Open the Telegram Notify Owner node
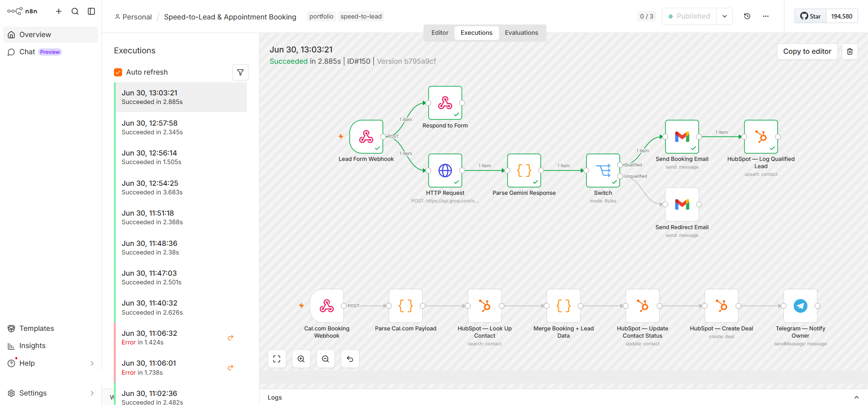Image resolution: width=868 pixels, height=405 pixels. tap(800, 306)
